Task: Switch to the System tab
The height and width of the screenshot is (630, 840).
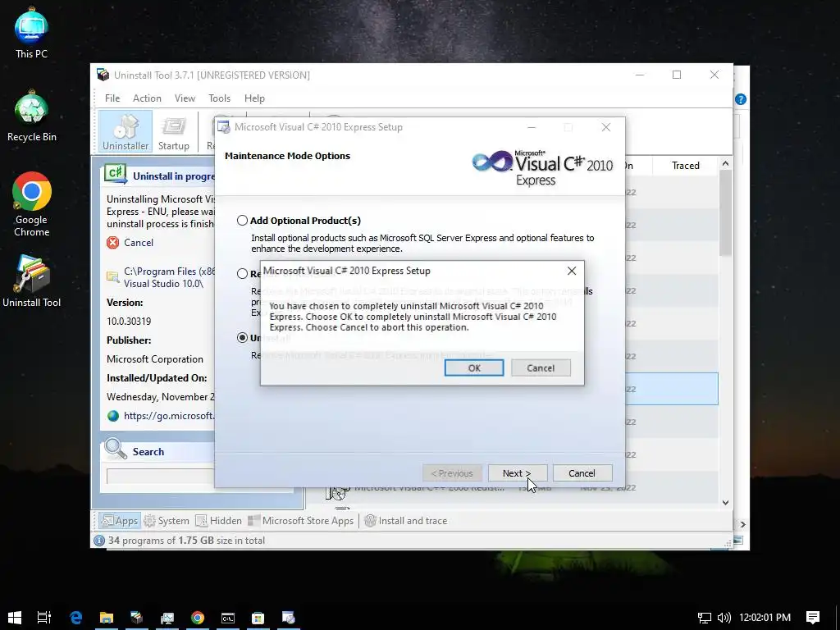Action: pyautogui.click(x=167, y=521)
